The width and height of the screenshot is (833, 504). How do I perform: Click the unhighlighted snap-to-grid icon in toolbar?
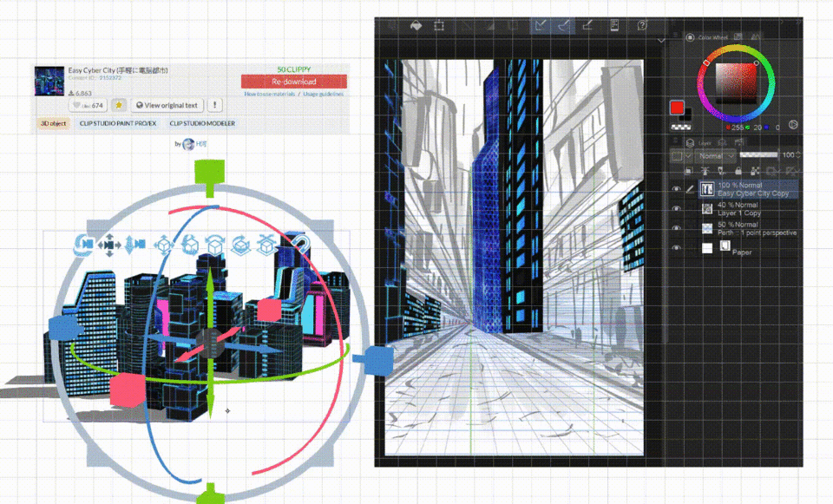click(x=587, y=25)
